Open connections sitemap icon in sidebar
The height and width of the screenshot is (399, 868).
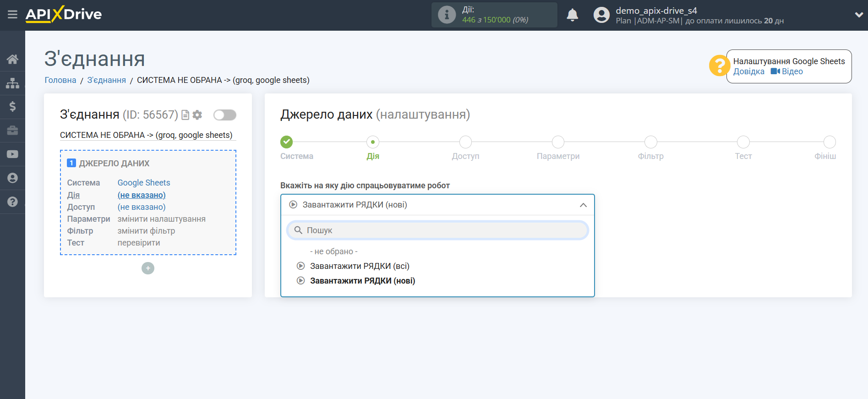(12, 83)
